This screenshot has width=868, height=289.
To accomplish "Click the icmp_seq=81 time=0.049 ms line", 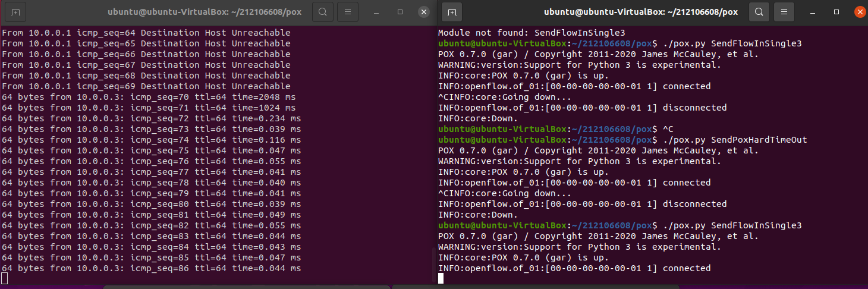I will pos(151,215).
